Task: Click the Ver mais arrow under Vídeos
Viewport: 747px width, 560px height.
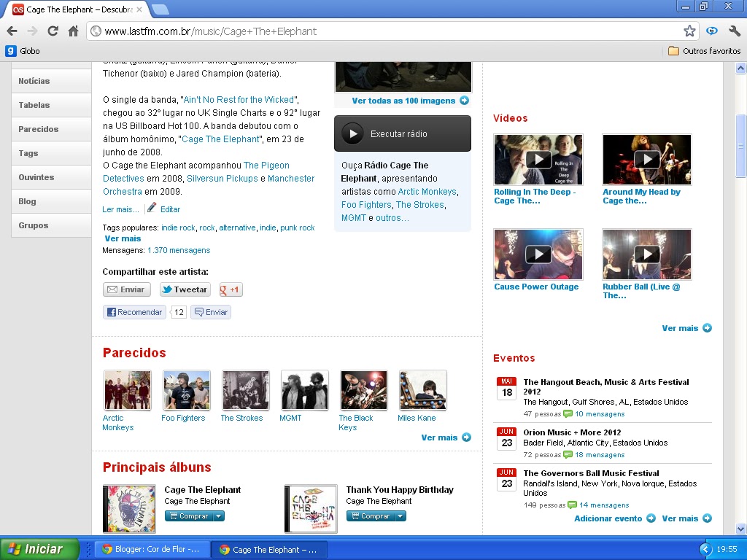Action: [x=708, y=328]
